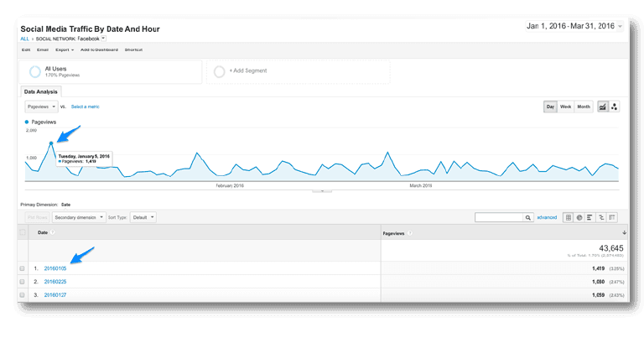The width and height of the screenshot is (644, 343).
Task: Click the 43,645 total pageviews value
Action: (611, 248)
